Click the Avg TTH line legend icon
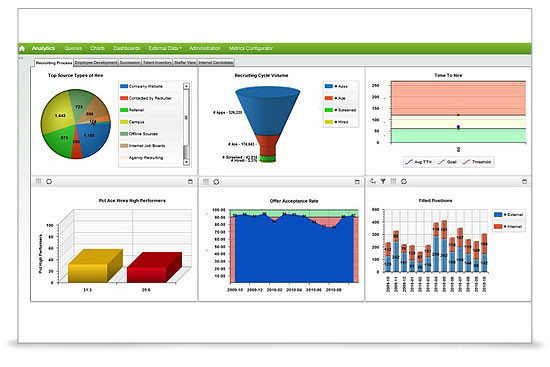550x367 pixels. click(x=409, y=162)
